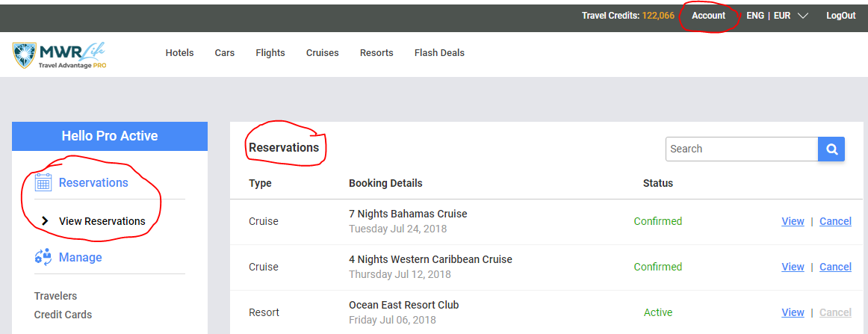This screenshot has height=334, width=868.
Task: Go to Flash Deals
Action: [439, 52]
